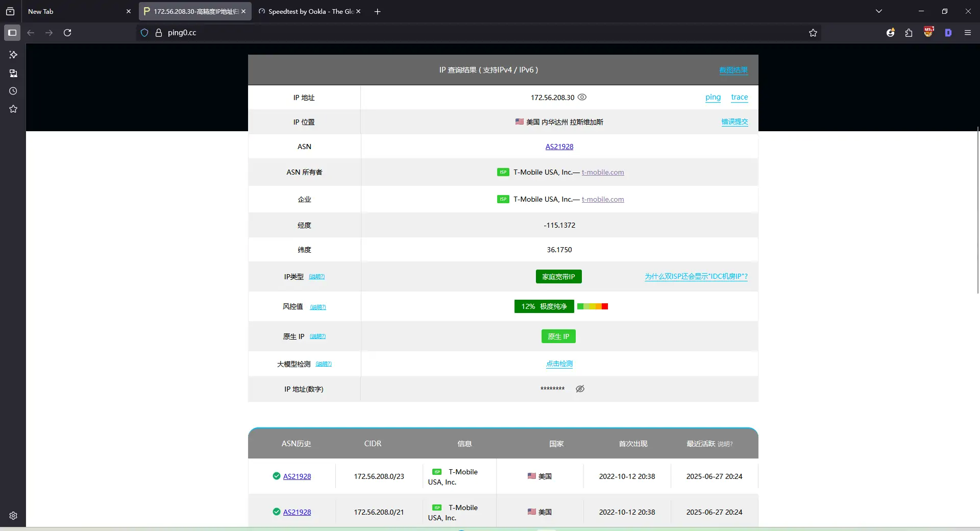The height and width of the screenshot is (531, 980).
Task: Reload the ping0.cc page
Action: pyautogui.click(x=67, y=33)
